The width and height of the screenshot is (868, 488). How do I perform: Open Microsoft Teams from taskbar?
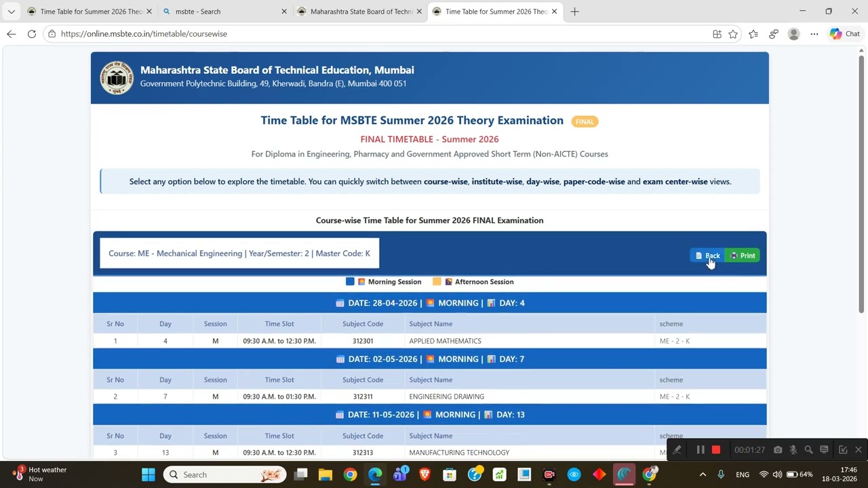[x=400, y=474]
